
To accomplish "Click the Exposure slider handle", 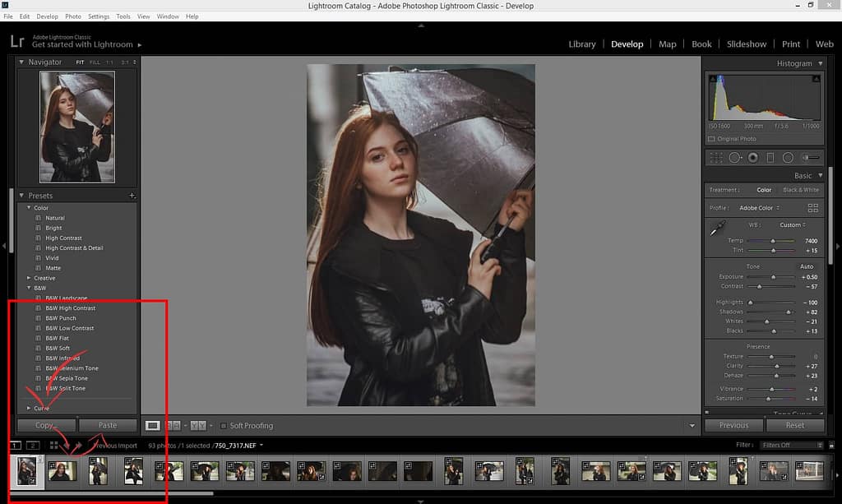I will coord(773,277).
